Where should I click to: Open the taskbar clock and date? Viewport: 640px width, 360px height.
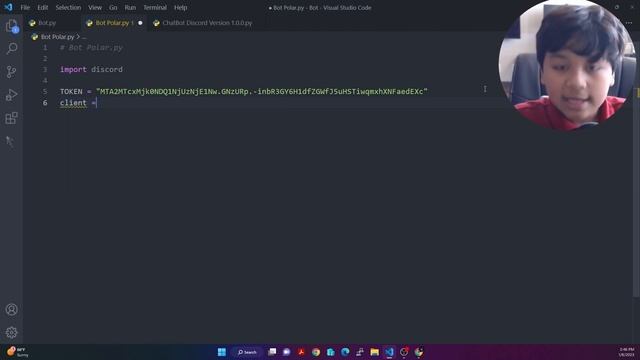tap(627, 352)
